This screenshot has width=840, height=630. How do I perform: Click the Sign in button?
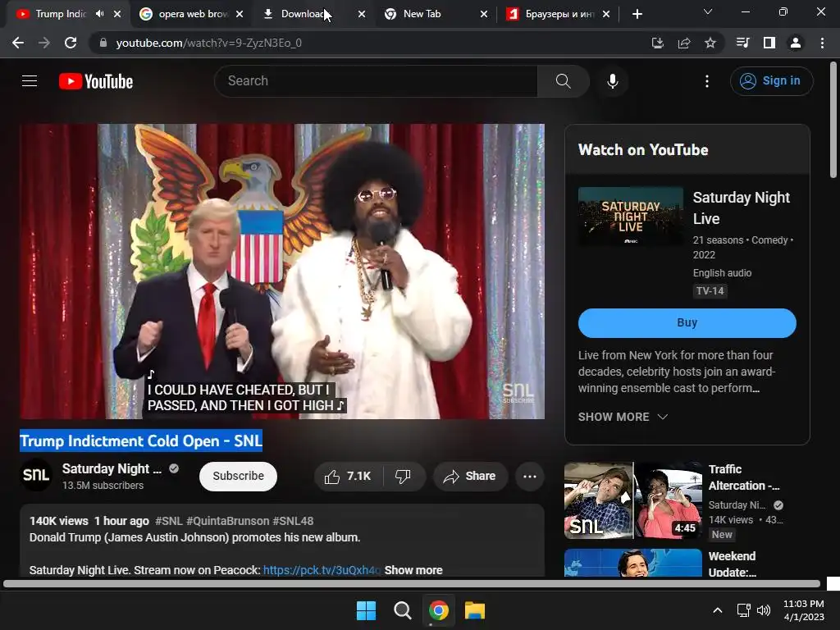click(x=771, y=81)
